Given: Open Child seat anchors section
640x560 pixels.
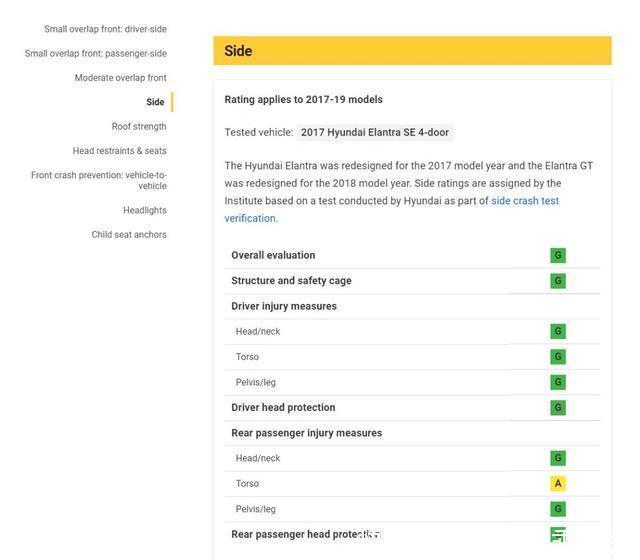Looking at the screenshot, I should [129, 235].
